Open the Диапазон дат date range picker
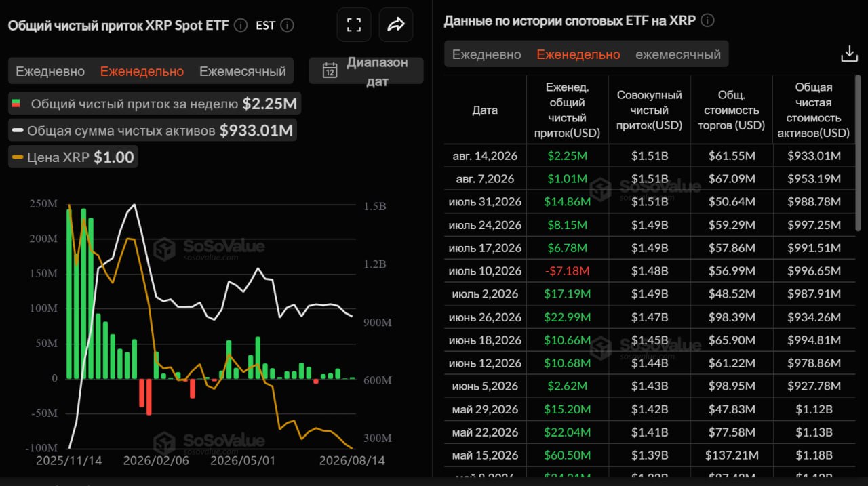The image size is (868, 486). tap(366, 71)
